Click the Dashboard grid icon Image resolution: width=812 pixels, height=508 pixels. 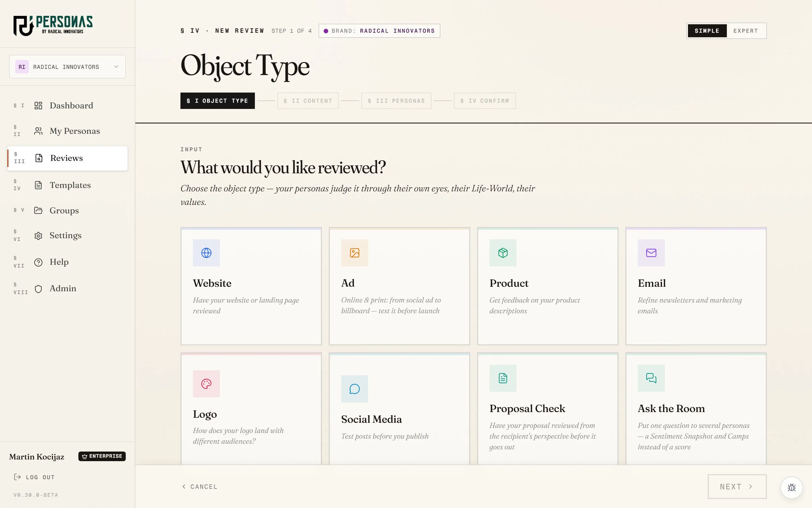click(38, 106)
